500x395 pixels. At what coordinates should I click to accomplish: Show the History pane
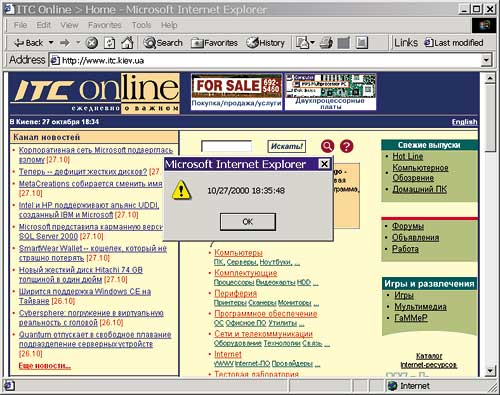point(265,43)
